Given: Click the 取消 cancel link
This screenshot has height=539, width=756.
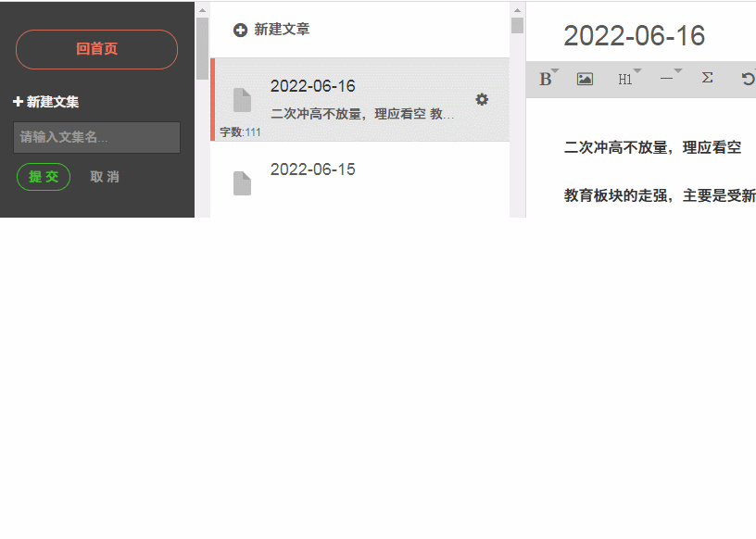Looking at the screenshot, I should pos(105,177).
